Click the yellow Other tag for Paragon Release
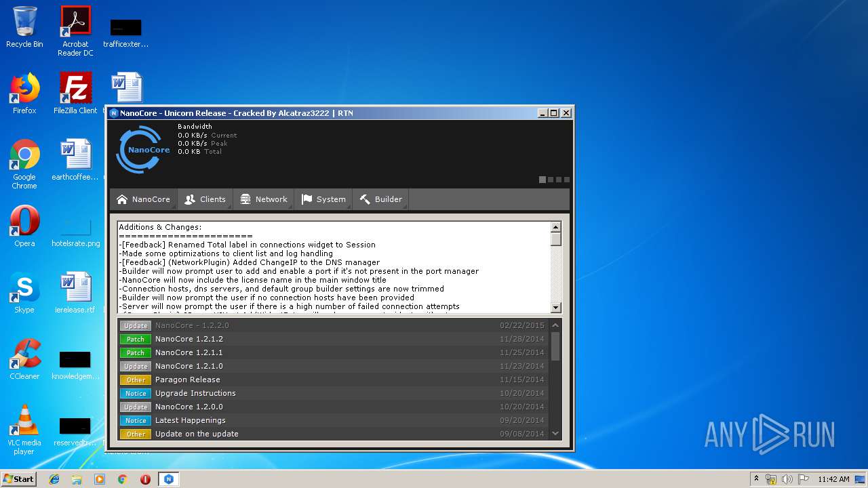 [136, 380]
